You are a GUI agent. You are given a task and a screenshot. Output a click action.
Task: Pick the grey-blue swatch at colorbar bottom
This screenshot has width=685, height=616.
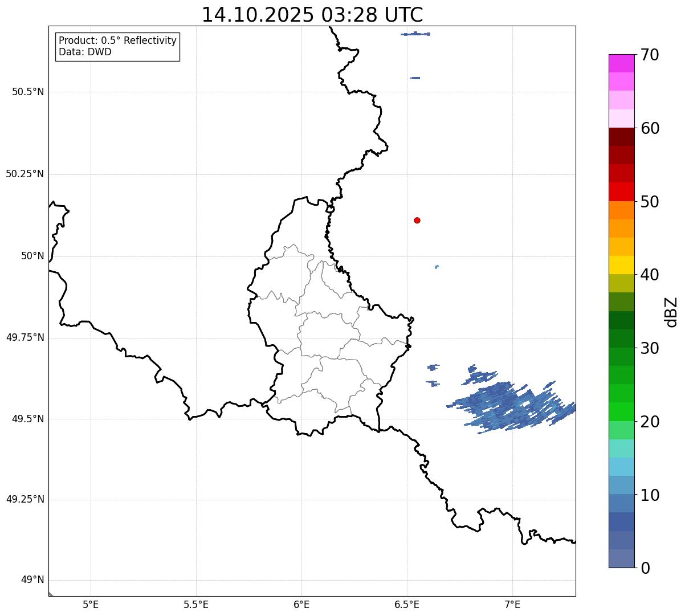point(621,558)
